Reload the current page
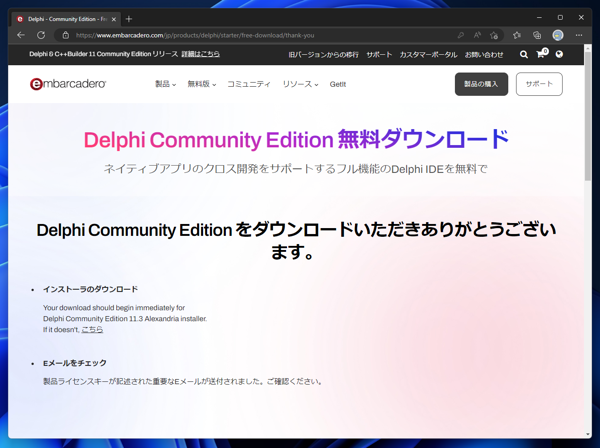 click(41, 35)
